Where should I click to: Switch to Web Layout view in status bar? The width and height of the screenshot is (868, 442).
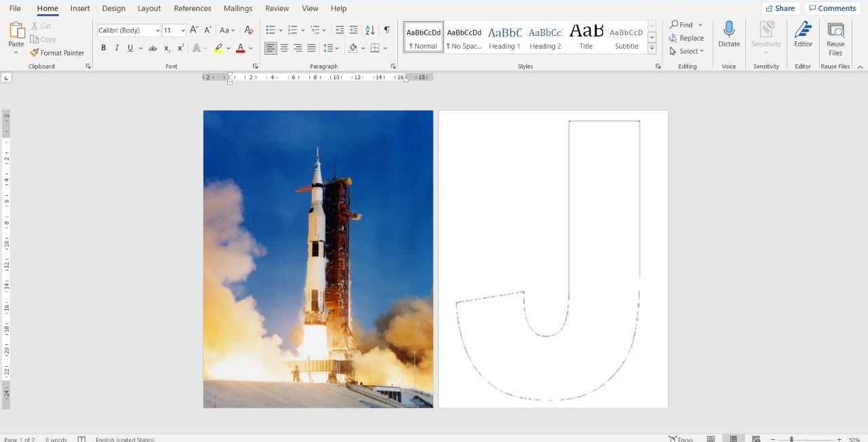[x=756, y=439]
